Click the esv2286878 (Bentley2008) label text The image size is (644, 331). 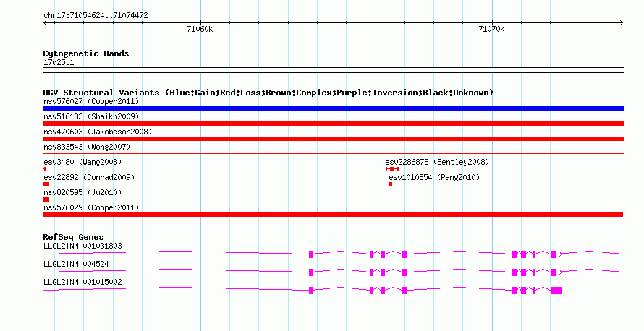coord(437,162)
